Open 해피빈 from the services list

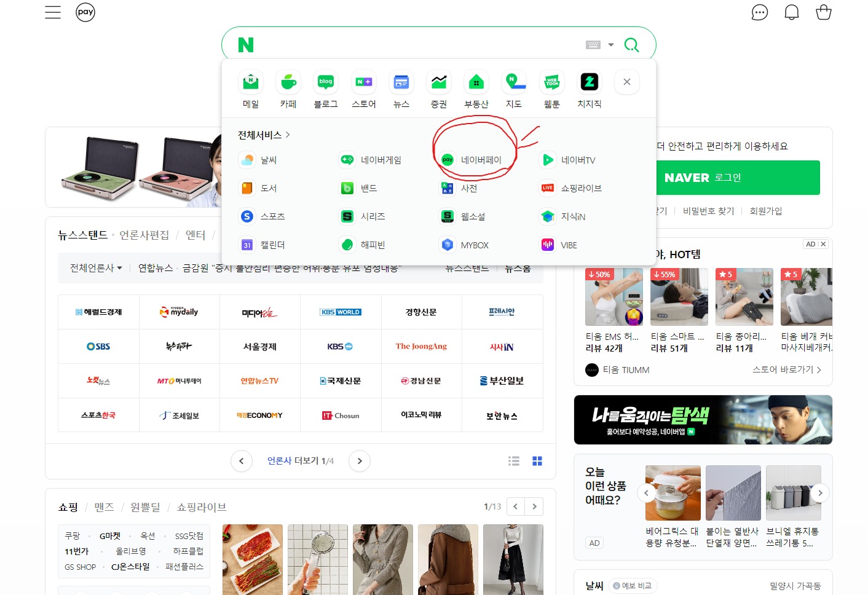tap(363, 245)
